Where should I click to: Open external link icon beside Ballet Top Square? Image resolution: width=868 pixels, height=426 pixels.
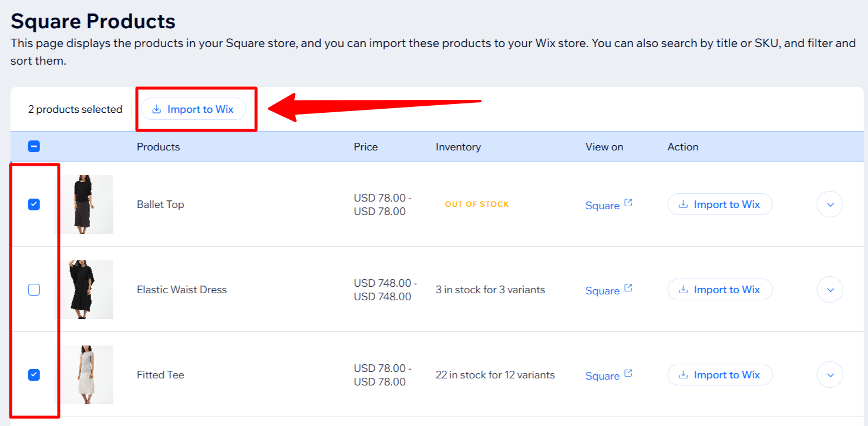click(x=628, y=203)
